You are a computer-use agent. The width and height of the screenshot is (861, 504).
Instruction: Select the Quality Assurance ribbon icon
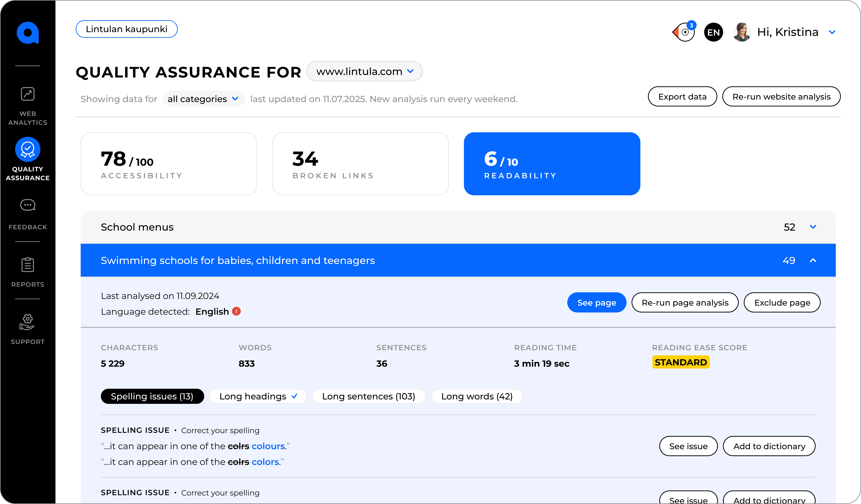pyautogui.click(x=28, y=149)
